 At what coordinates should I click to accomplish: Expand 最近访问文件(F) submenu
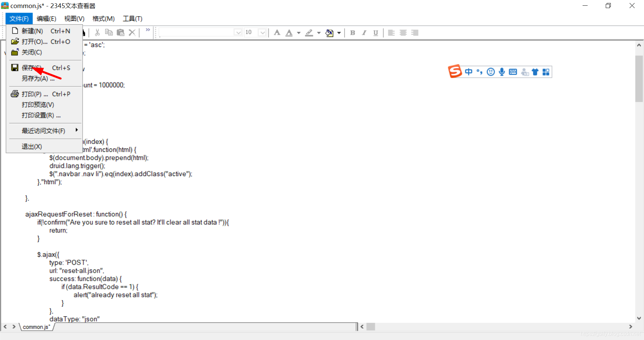coord(44,131)
